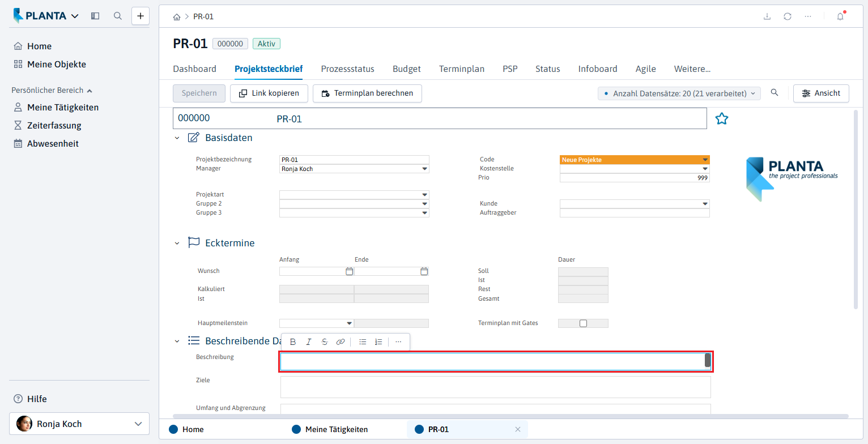The image size is (868, 444).
Task: Expand the Anzahl Datensätze dropdown
Action: coord(680,93)
